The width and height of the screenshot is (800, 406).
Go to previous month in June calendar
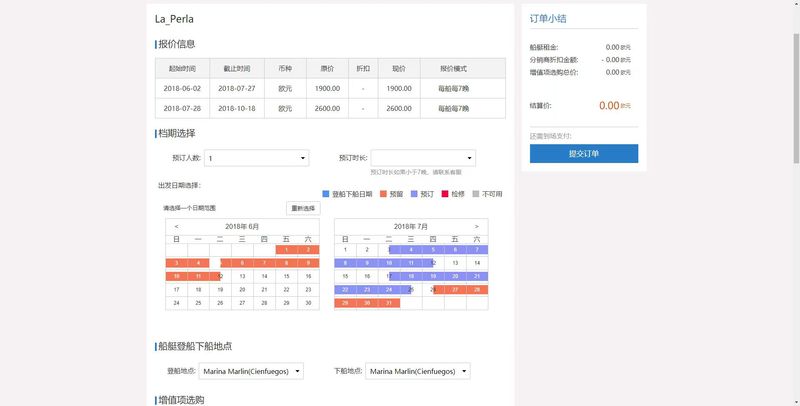(177, 226)
